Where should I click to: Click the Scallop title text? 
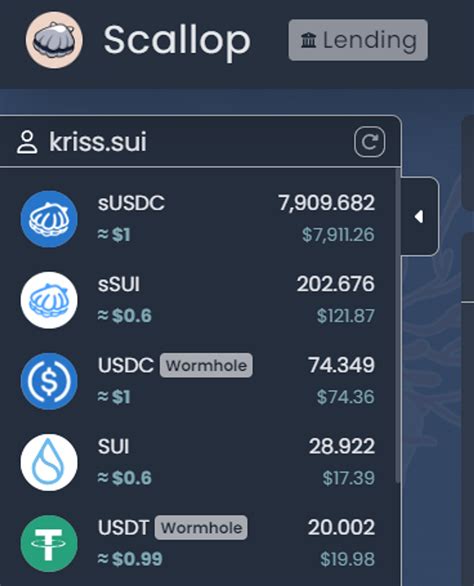[x=177, y=40]
